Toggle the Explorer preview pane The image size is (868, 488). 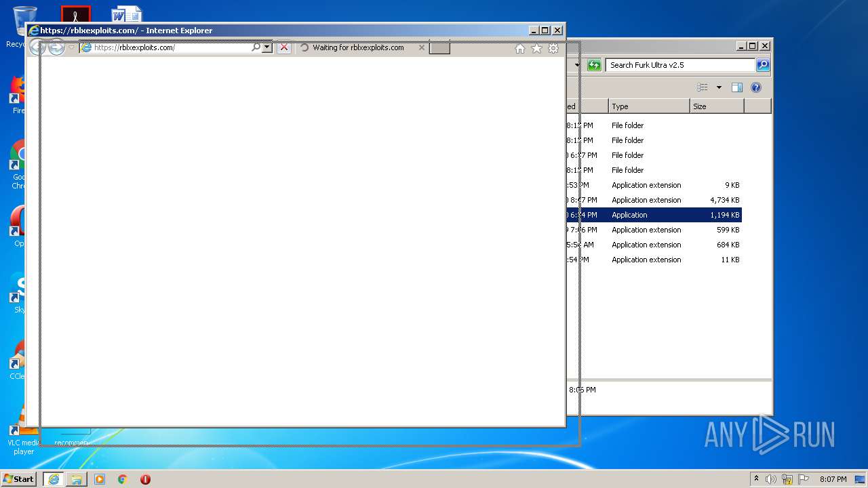coord(737,87)
